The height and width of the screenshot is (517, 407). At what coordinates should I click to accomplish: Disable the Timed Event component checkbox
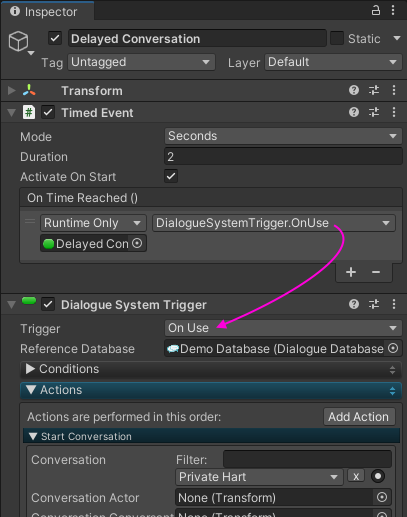point(48,112)
